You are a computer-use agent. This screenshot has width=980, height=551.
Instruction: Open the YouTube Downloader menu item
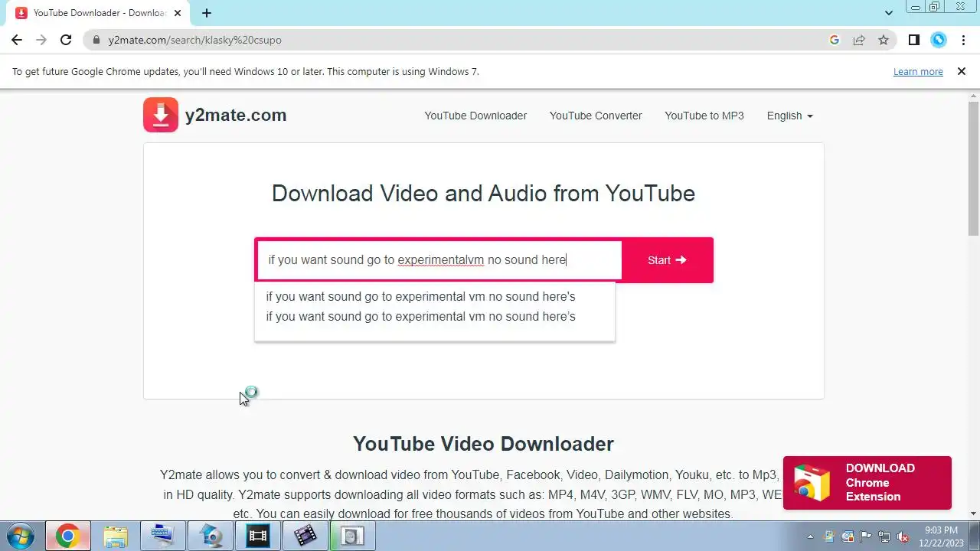[475, 116]
